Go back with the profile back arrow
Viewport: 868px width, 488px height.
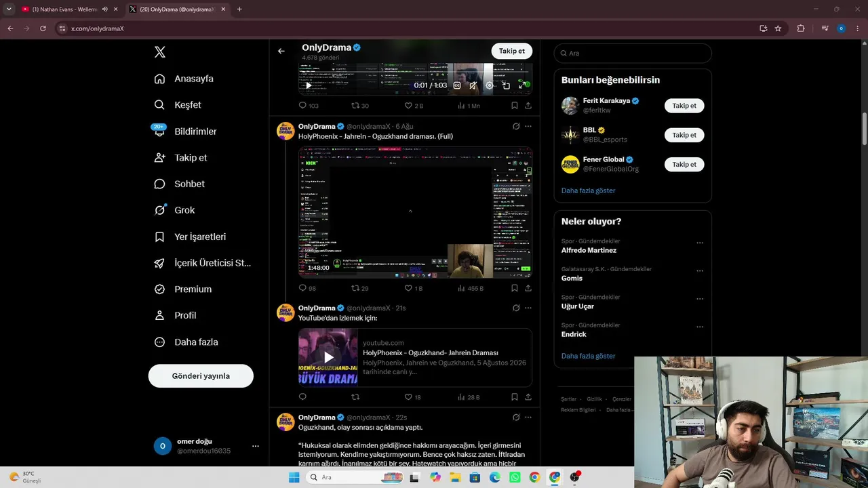click(281, 51)
